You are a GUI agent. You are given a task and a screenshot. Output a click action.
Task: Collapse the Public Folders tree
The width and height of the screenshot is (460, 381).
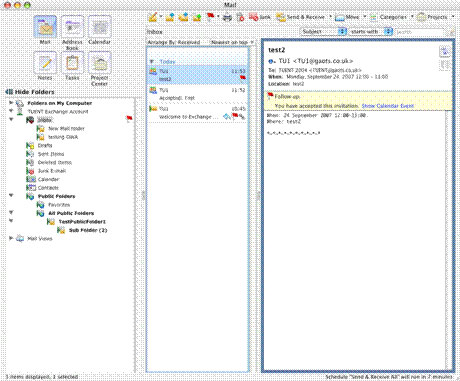(11, 196)
